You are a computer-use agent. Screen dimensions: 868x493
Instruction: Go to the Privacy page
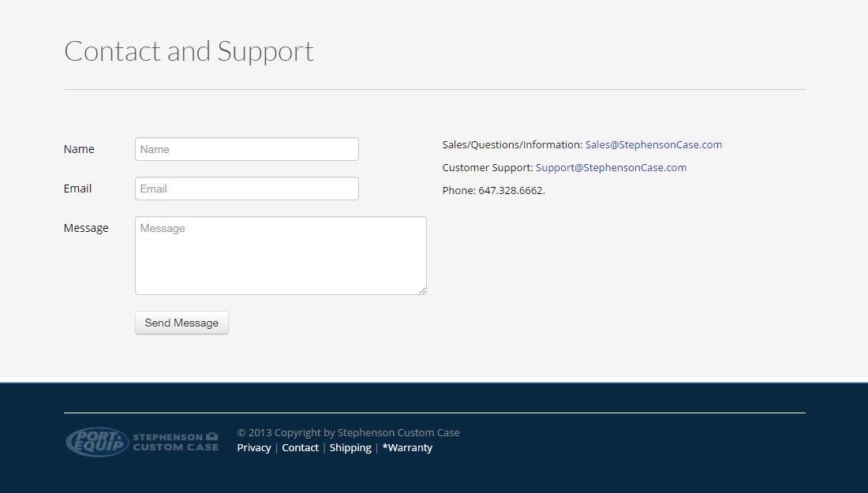253,447
